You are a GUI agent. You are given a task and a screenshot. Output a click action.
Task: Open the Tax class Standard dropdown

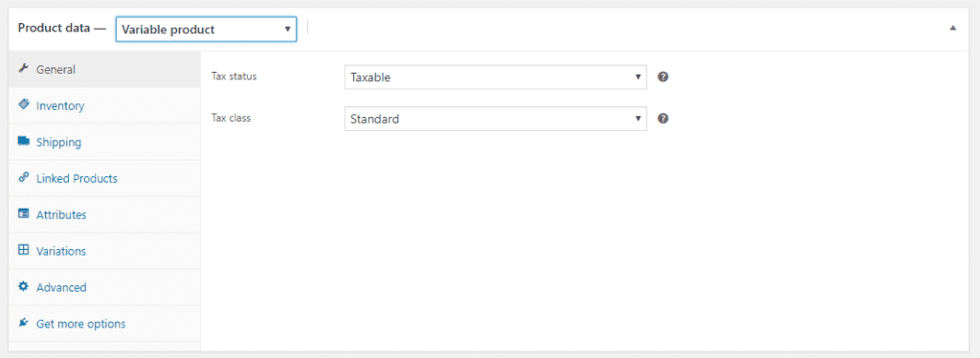coord(496,119)
